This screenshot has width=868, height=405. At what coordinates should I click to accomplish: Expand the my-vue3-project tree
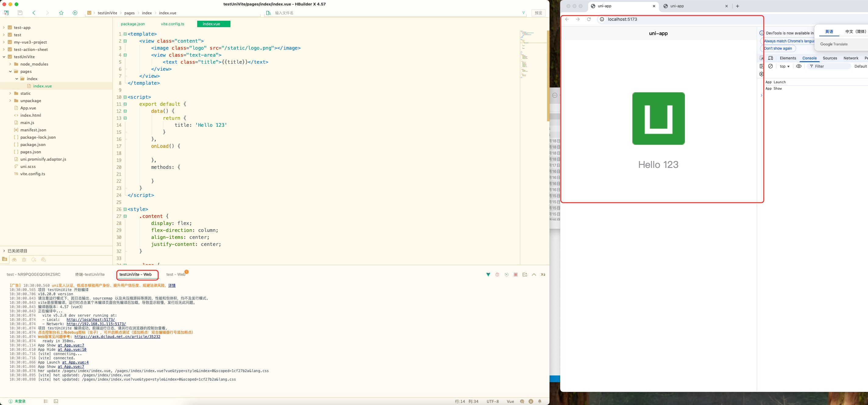4,42
